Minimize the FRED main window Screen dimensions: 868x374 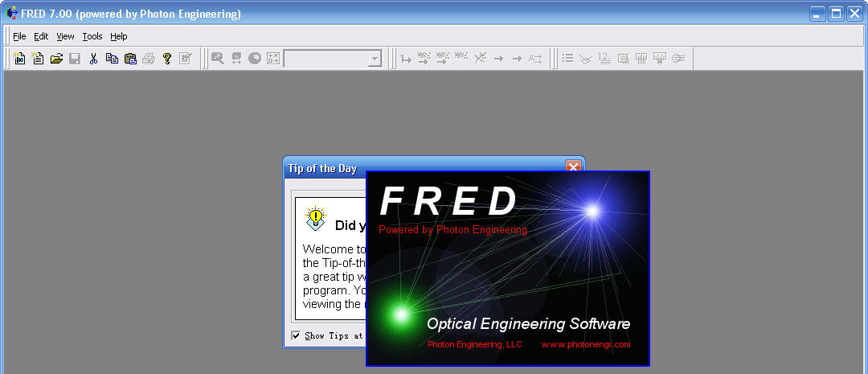(817, 14)
